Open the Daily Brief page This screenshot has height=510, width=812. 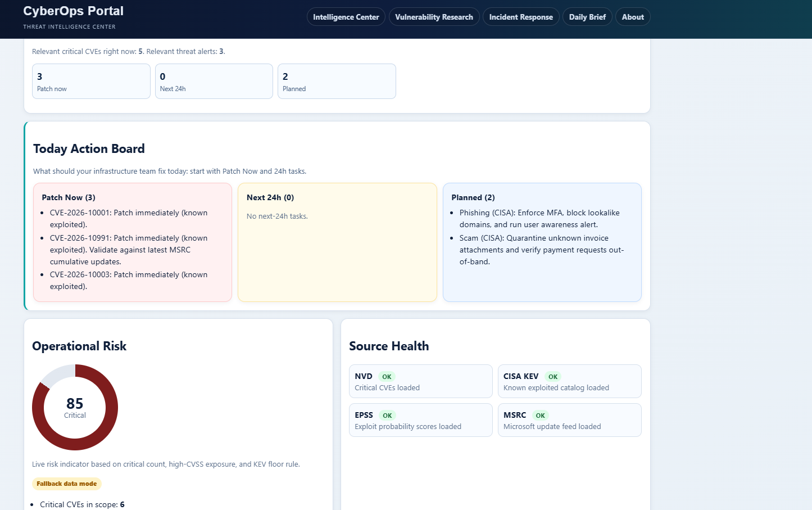587,17
